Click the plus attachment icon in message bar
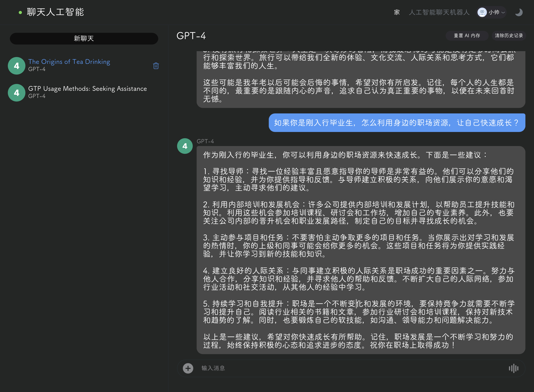The width and height of the screenshot is (534, 392). click(188, 368)
